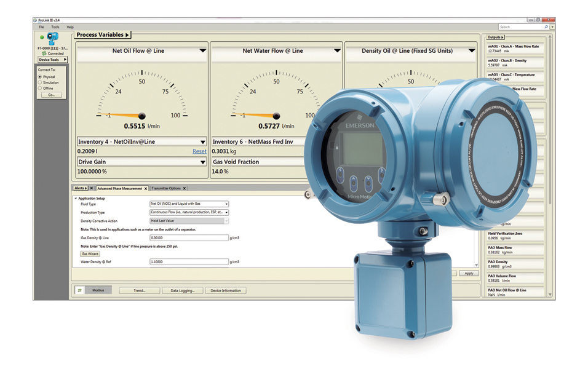Click the settings pane scroll down arrow
Image resolution: width=588 pixels, height=369 pixels.
click(x=477, y=265)
